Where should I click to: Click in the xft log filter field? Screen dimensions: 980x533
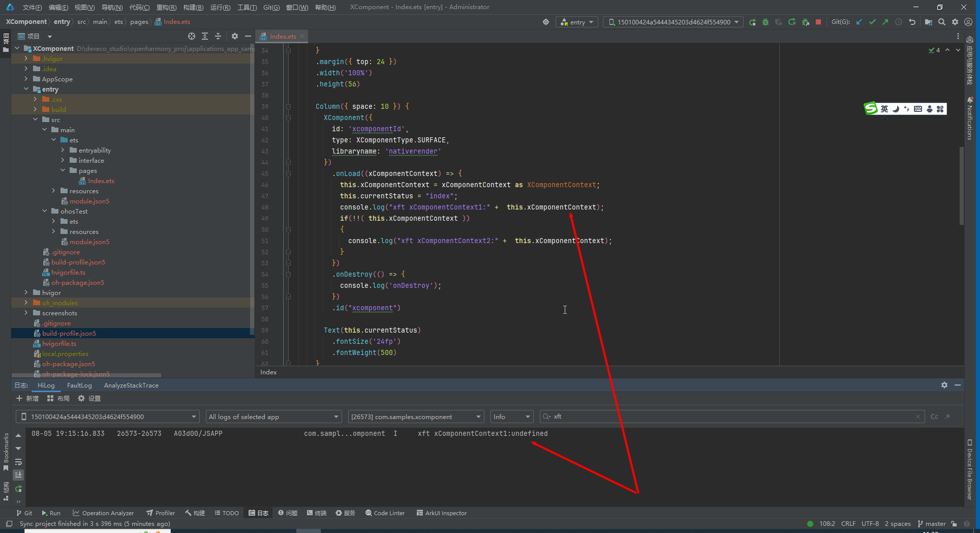coord(732,417)
